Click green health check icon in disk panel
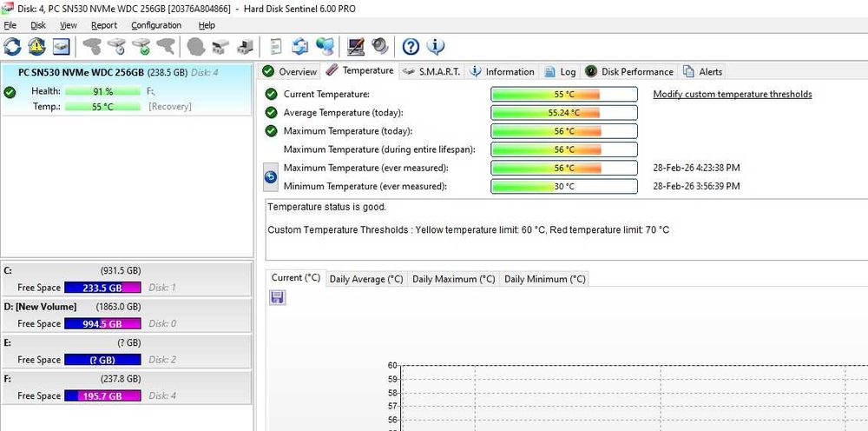 tap(10, 92)
